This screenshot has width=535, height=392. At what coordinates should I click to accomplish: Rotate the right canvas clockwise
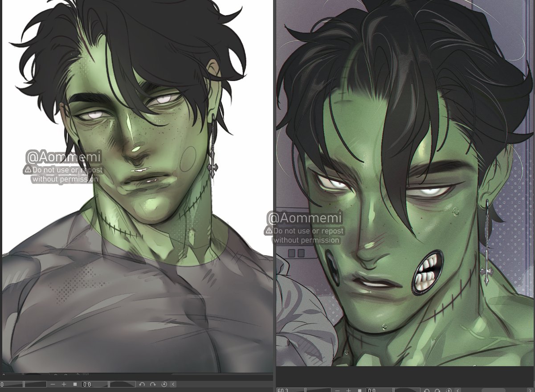(437, 390)
